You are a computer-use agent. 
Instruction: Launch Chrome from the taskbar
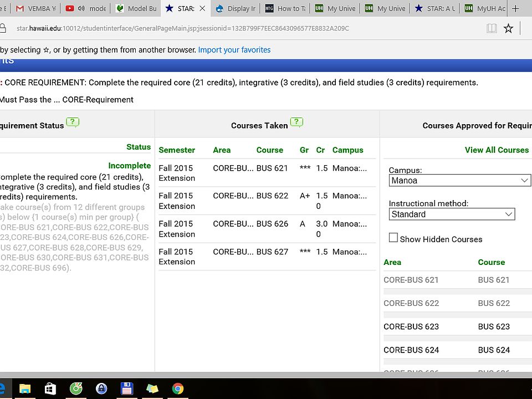[x=178, y=388]
